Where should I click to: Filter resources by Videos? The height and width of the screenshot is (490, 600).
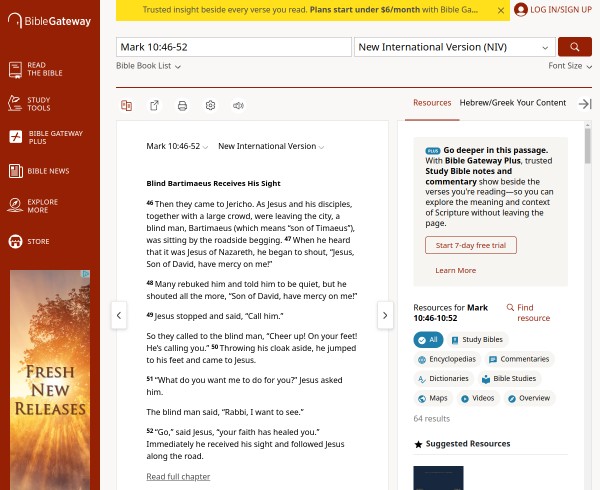click(x=478, y=398)
